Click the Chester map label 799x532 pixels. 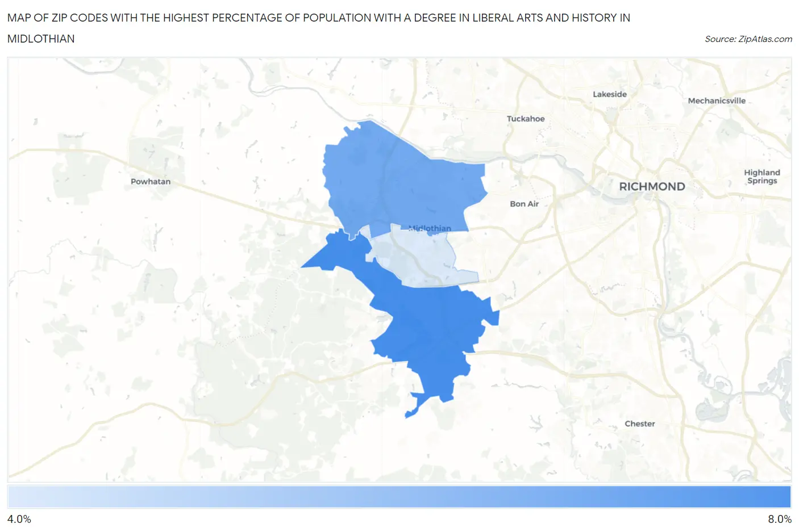click(640, 424)
